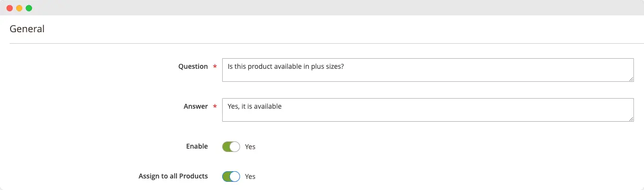Turn off Assign to all Products switch
Screen dimensions: 644x190
231,177
